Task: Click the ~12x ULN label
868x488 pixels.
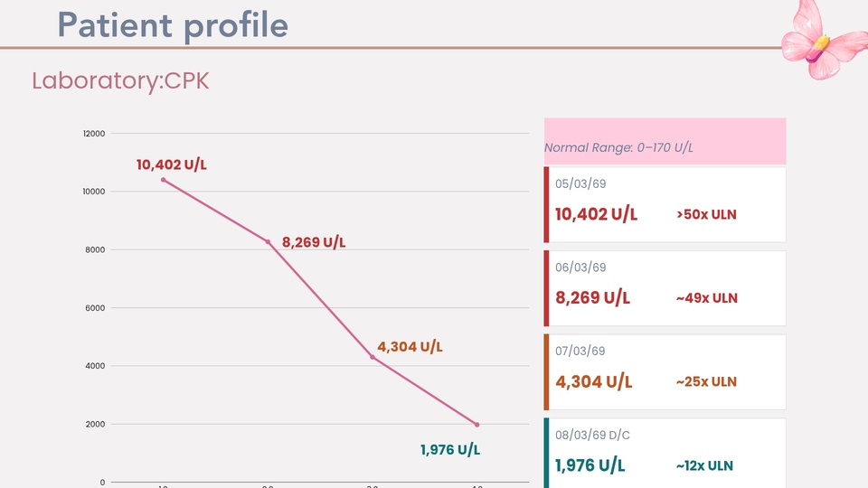Action: [x=704, y=466]
